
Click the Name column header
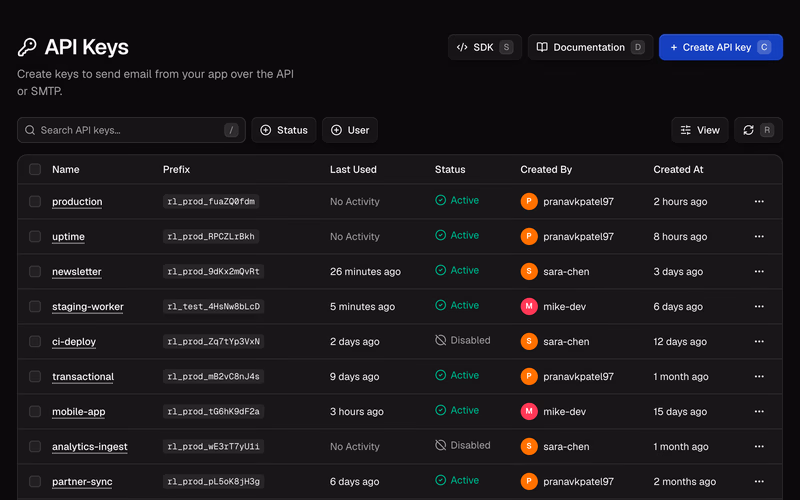point(66,169)
